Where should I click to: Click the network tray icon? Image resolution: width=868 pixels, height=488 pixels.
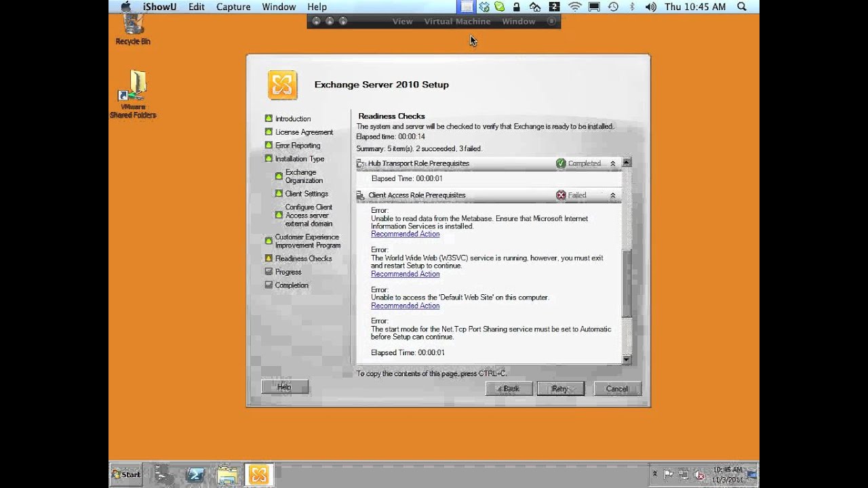(684, 474)
